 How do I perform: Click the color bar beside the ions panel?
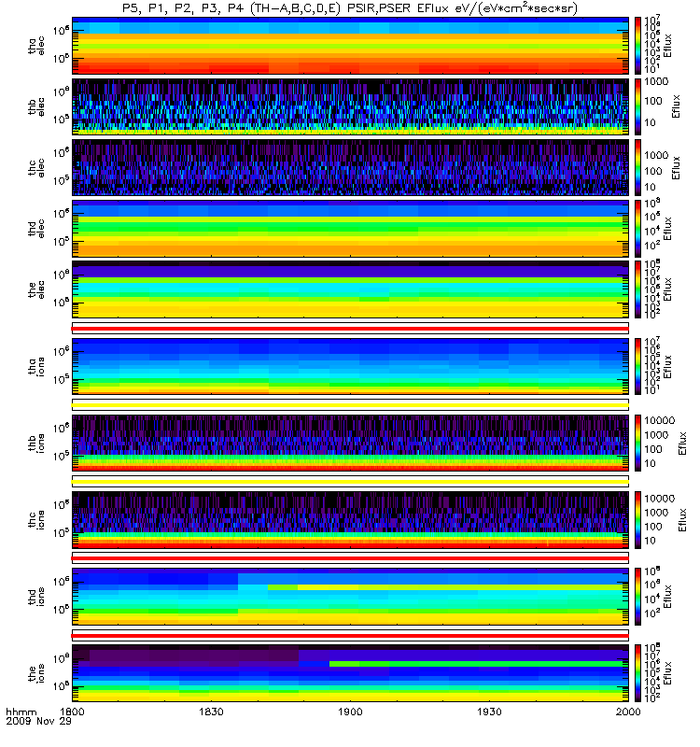[x=637, y=672]
